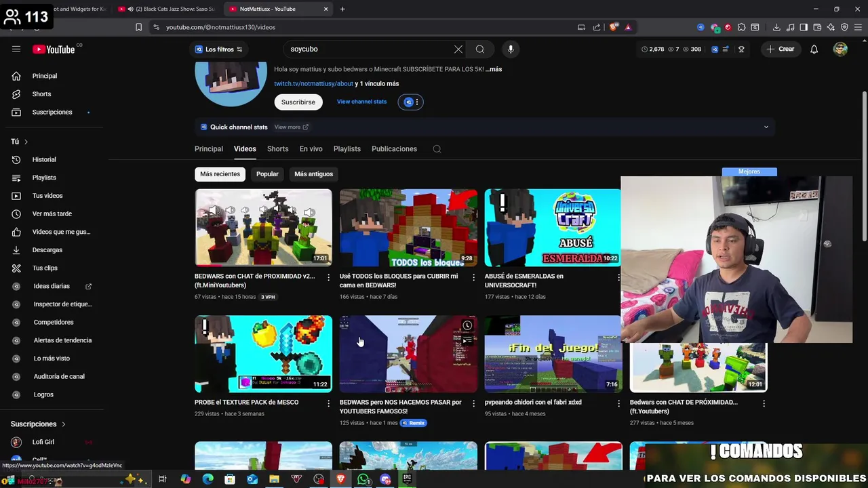Switch to the Publicaciones tab
The height and width of the screenshot is (488, 868).
click(394, 149)
